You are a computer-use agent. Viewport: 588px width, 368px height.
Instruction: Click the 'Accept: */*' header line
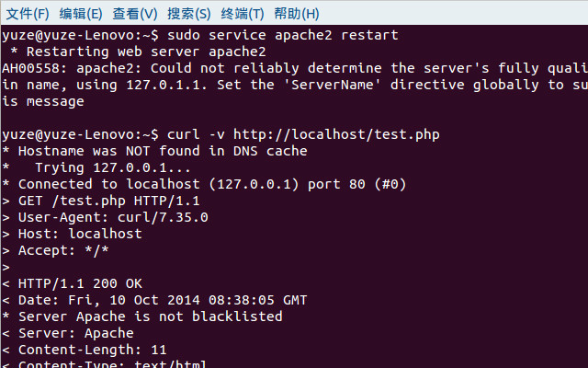point(55,250)
